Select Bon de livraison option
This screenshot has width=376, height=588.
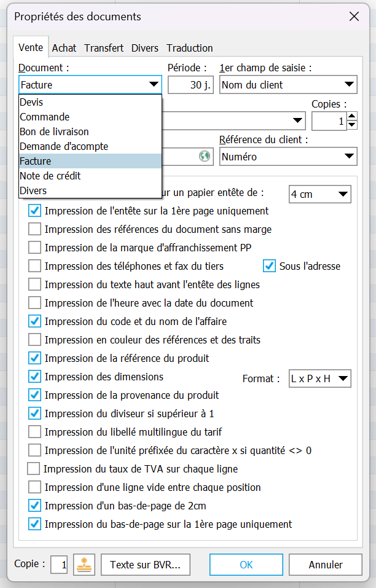tap(54, 131)
